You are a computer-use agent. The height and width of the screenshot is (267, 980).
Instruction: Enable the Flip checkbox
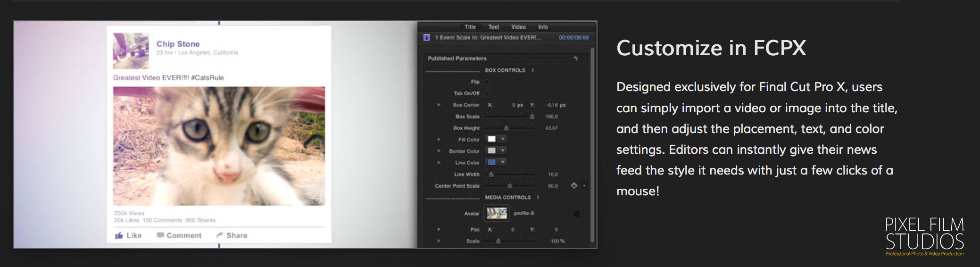tap(487, 82)
